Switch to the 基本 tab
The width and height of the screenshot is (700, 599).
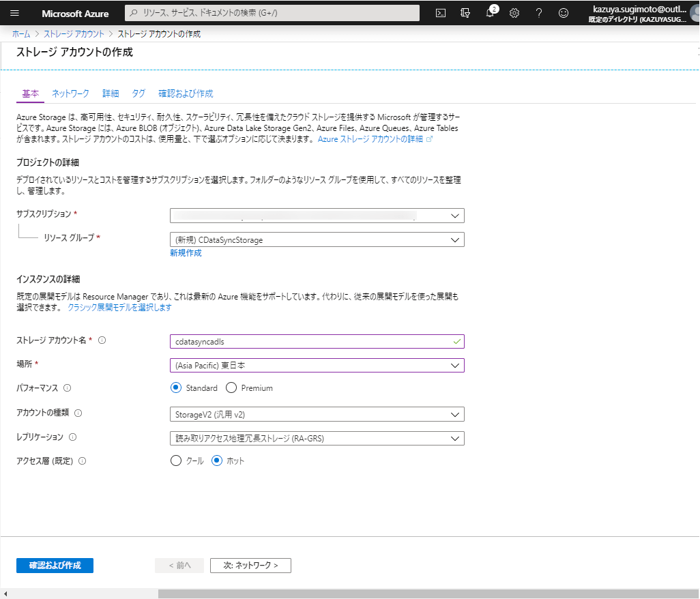click(x=30, y=93)
